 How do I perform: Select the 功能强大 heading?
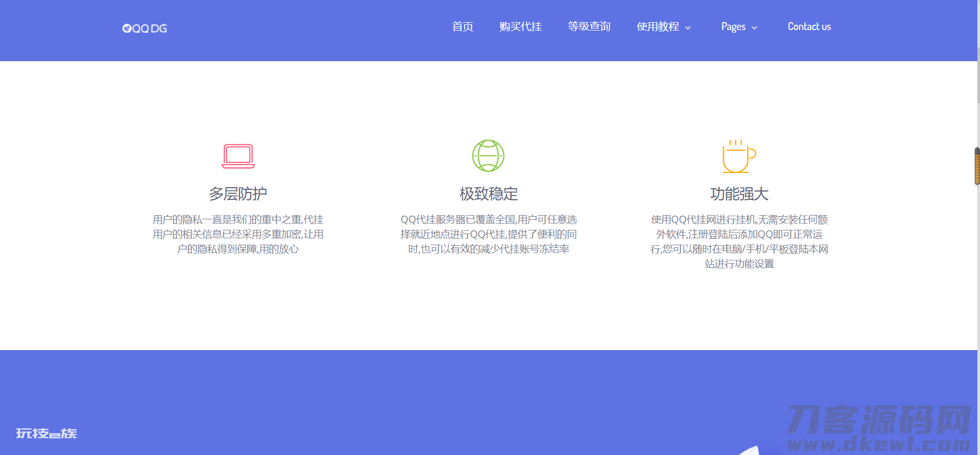(739, 194)
